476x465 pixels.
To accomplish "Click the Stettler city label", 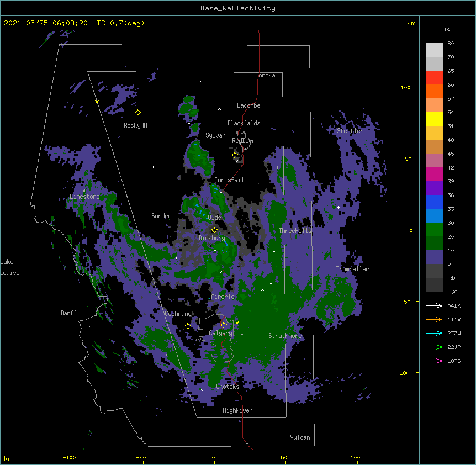I will 350,131.
